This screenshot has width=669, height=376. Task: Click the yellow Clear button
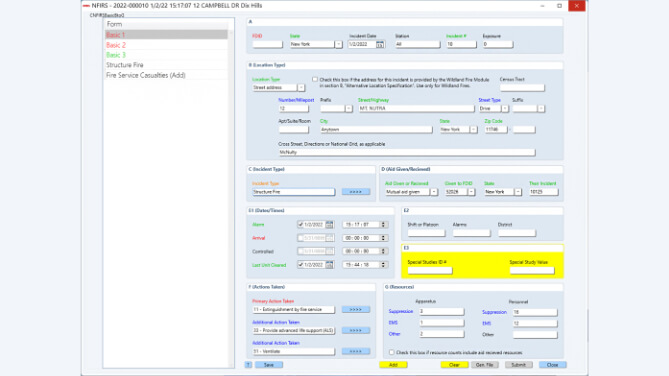pos(454,365)
